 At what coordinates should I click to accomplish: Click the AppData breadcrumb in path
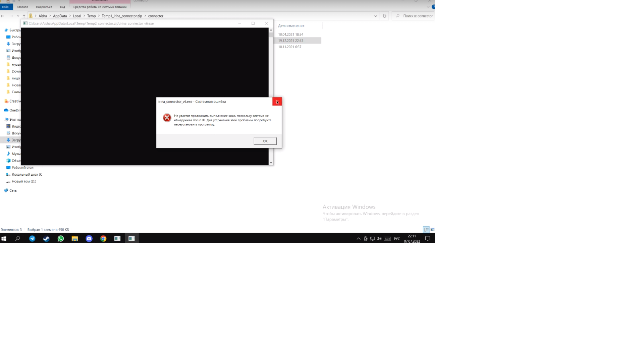[60, 16]
